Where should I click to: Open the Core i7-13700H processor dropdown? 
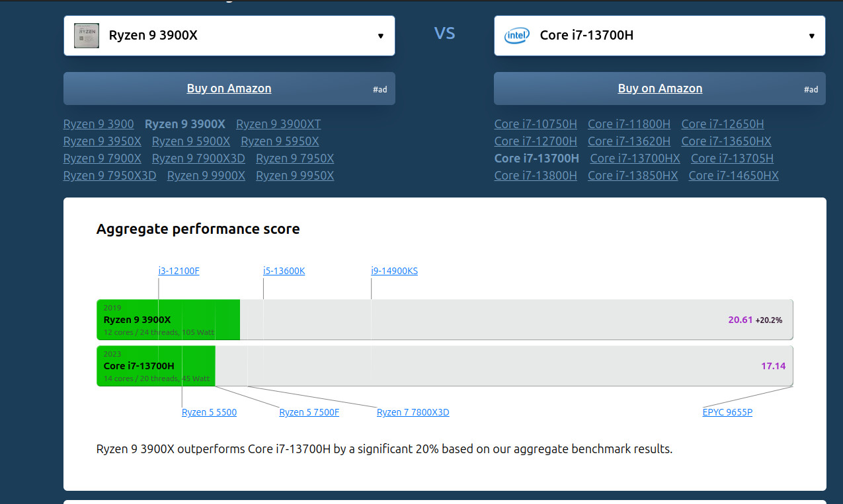coord(659,36)
